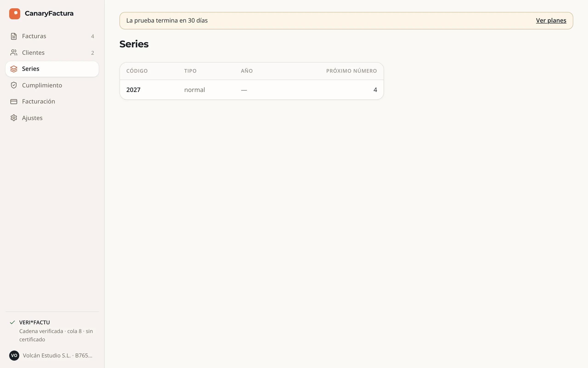Click the Facturas document icon
Viewport: 588px width, 368px height.
click(14, 36)
